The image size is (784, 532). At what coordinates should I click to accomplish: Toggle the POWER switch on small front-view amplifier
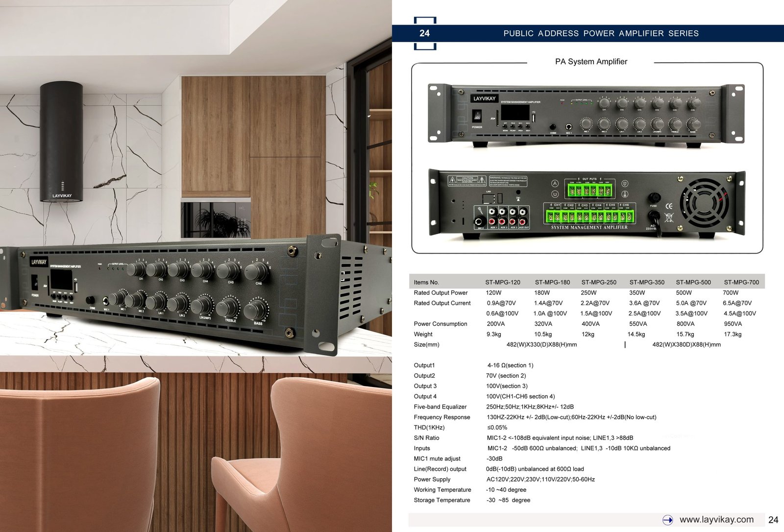click(x=476, y=116)
